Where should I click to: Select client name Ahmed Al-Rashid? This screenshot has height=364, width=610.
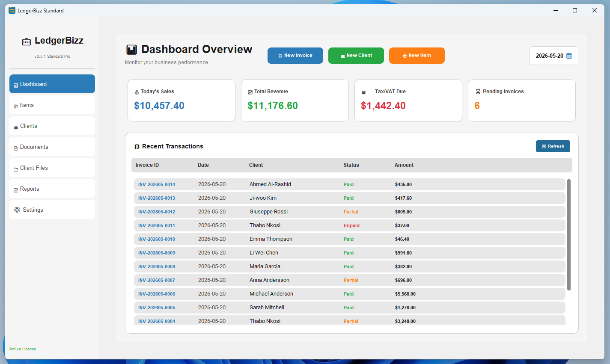270,184
